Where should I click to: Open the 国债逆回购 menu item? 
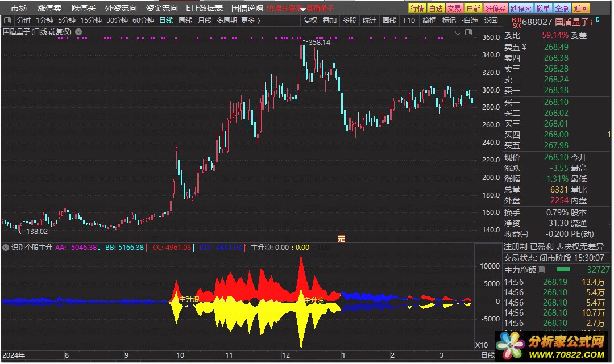pyautogui.click(x=247, y=8)
